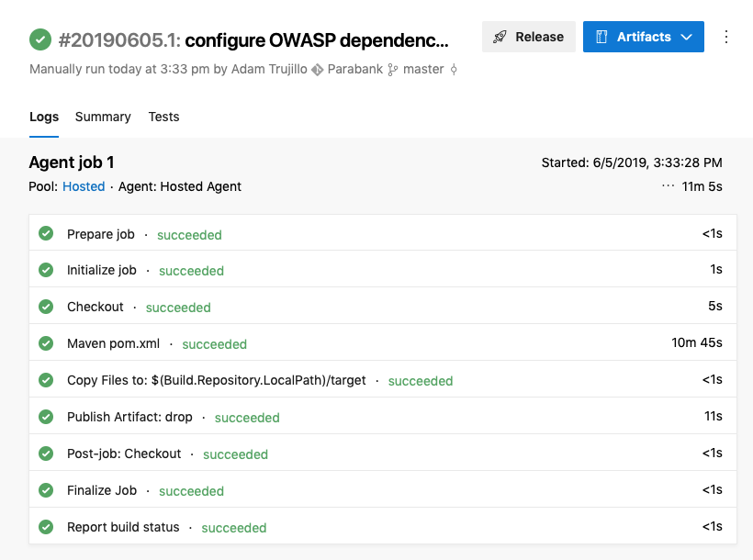
Task: Open the horizontal ellipsis beside 11m 5s
Action: click(x=668, y=185)
